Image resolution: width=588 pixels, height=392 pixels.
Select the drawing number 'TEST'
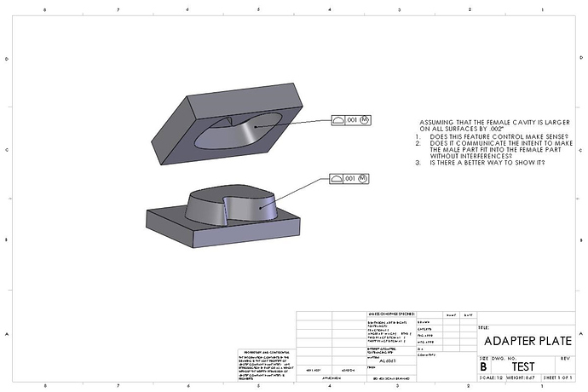(x=523, y=366)
